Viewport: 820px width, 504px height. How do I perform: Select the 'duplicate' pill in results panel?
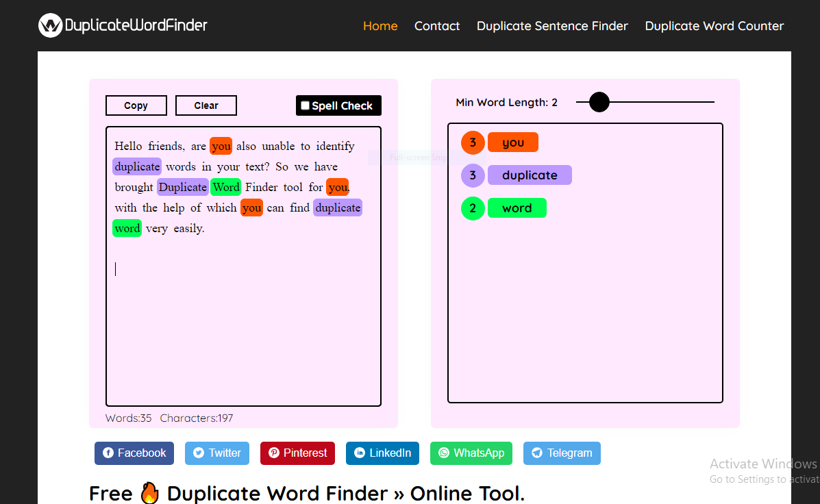click(x=529, y=175)
